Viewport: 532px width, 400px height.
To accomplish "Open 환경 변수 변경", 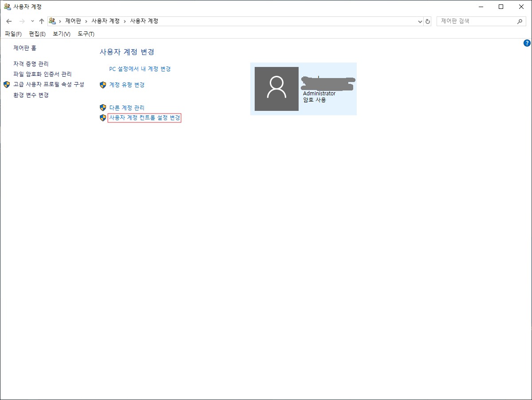I will pyautogui.click(x=31, y=95).
